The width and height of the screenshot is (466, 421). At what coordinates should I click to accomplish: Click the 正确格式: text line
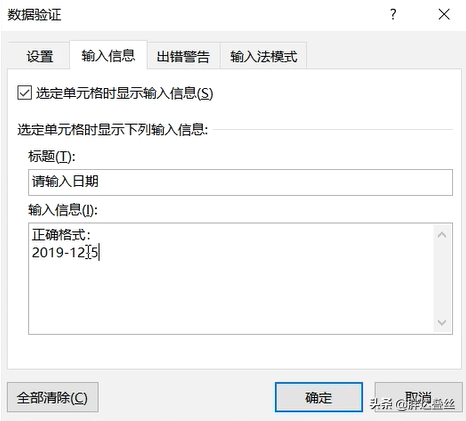pos(61,235)
